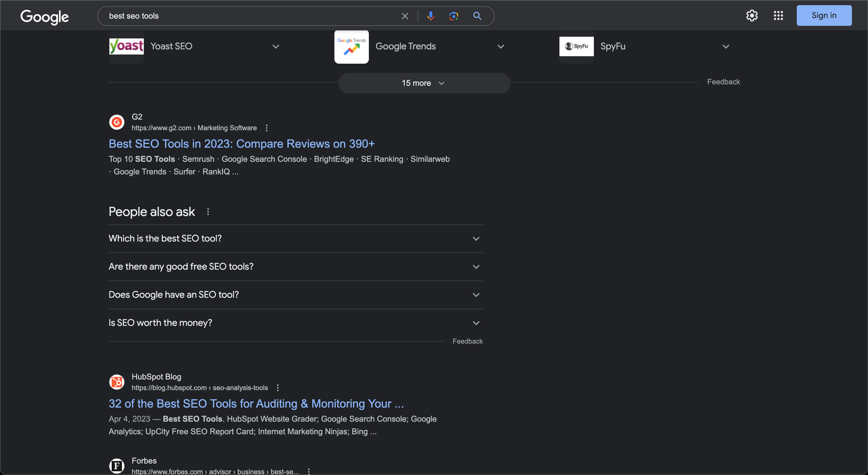Viewport: 868px width, 475px height.
Task: Expand the Google Trends card
Action: (x=501, y=46)
